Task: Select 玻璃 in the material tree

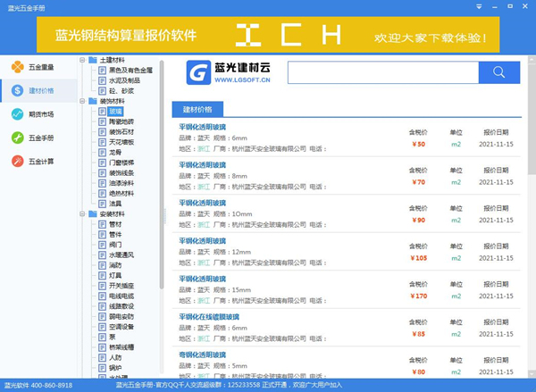Action: [115, 112]
